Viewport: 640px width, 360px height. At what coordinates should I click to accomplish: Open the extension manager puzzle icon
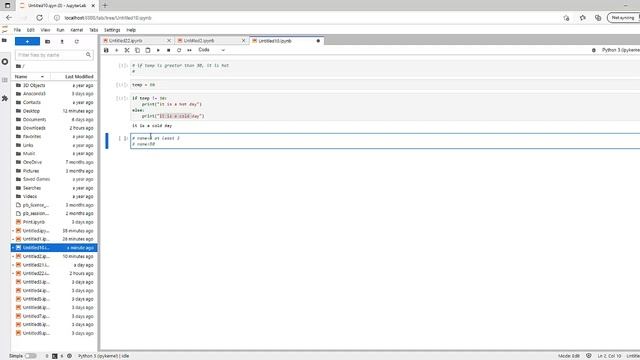point(5,98)
